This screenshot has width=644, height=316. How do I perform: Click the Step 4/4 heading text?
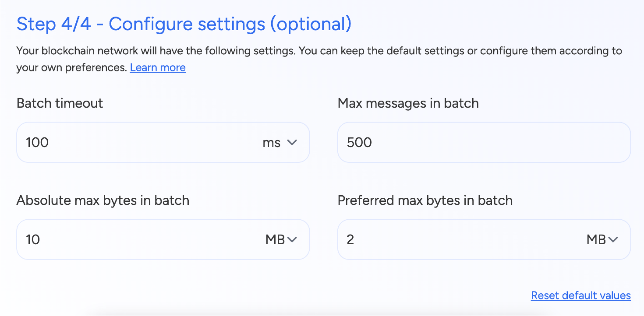[184, 24]
